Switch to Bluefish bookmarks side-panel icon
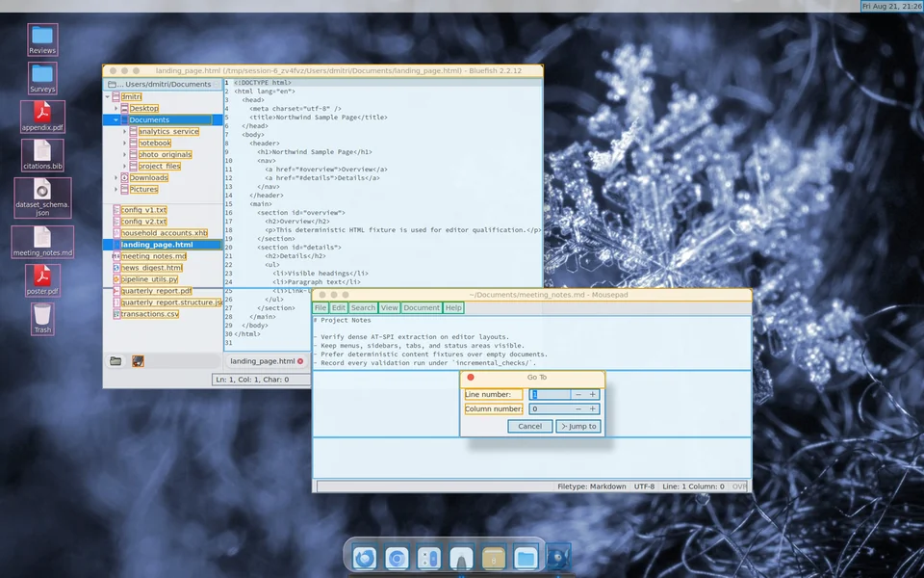Screen dimensions: 924x578 (x=138, y=361)
